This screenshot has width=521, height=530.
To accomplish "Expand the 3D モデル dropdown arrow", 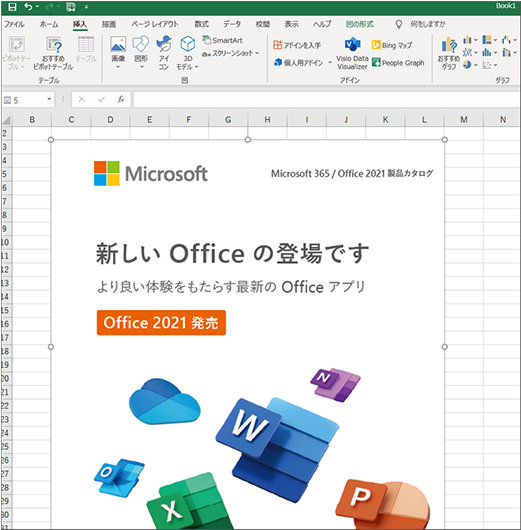I will coord(196,67).
